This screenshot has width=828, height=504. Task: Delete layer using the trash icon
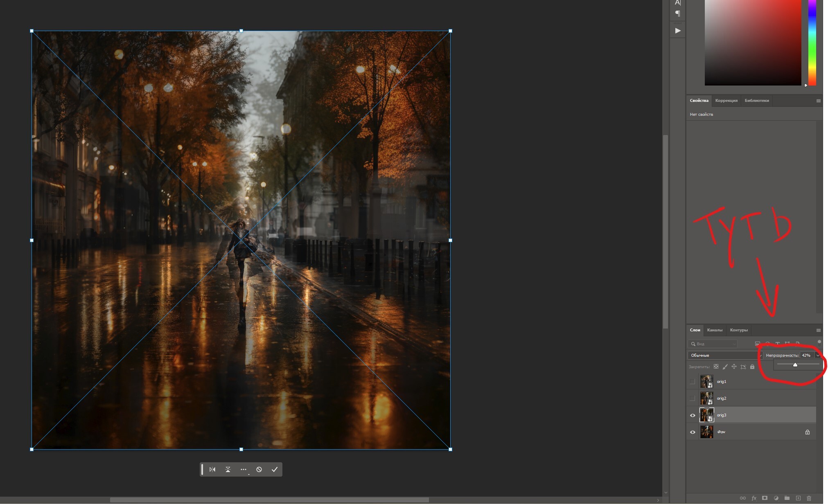[x=809, y=498]
